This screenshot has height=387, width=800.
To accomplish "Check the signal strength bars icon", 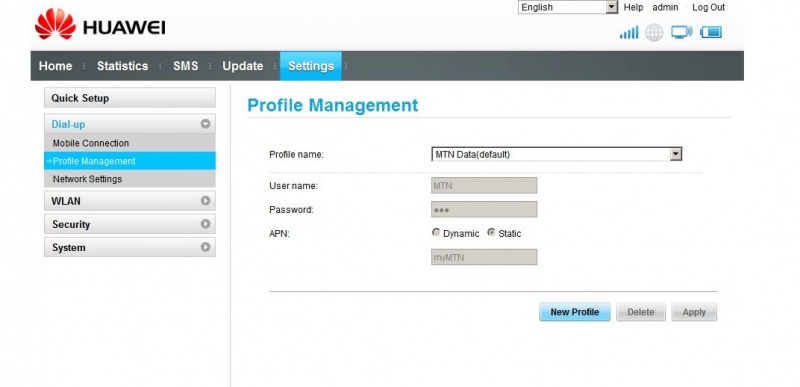I will click(x=629, y=33).
